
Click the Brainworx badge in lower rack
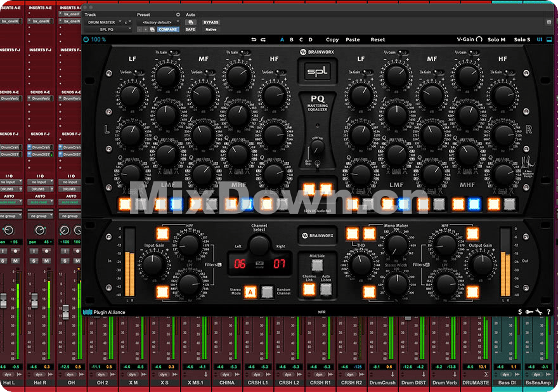318,235
